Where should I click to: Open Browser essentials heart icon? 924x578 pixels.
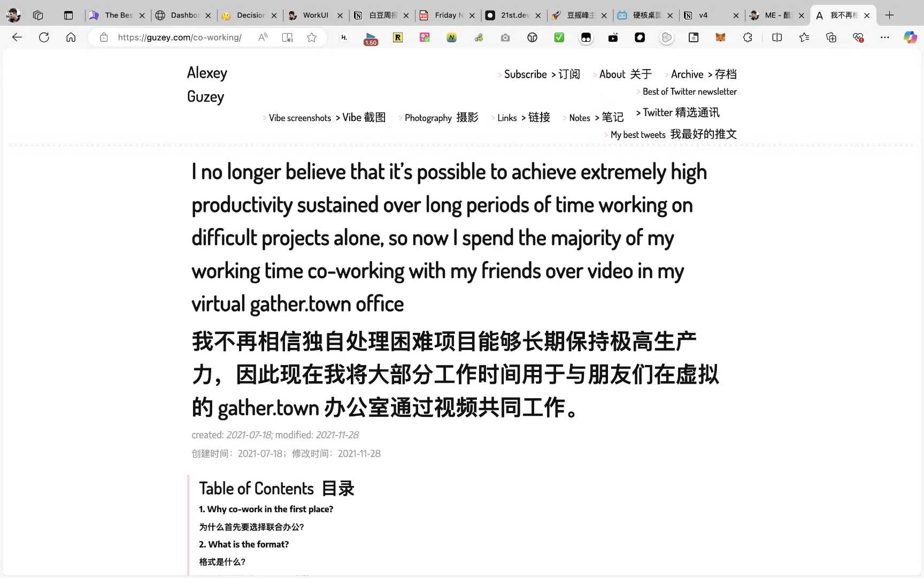(x=858, y=37)
